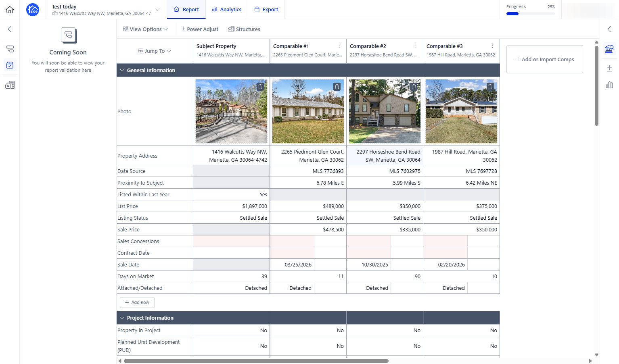This screenshot has height=364, width=619.
Task: Open the View Options dropdown
Action: [x=145, y=29]
